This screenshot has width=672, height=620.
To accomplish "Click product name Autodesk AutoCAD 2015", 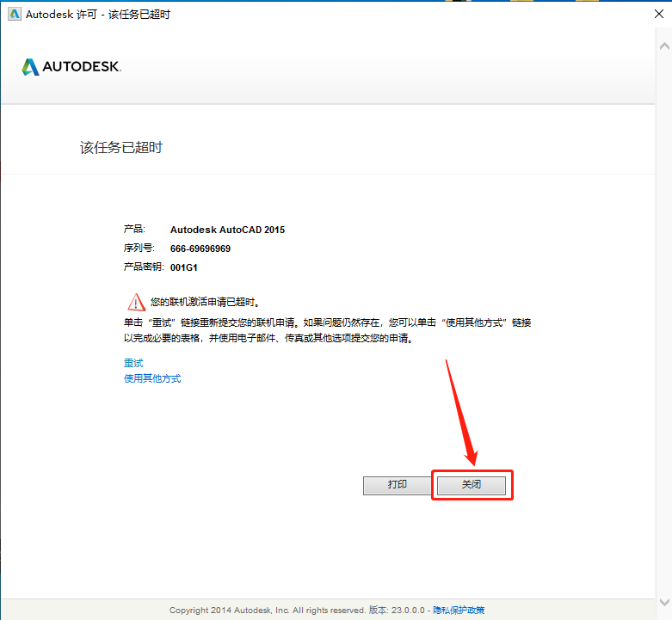I will click(227, 230).
